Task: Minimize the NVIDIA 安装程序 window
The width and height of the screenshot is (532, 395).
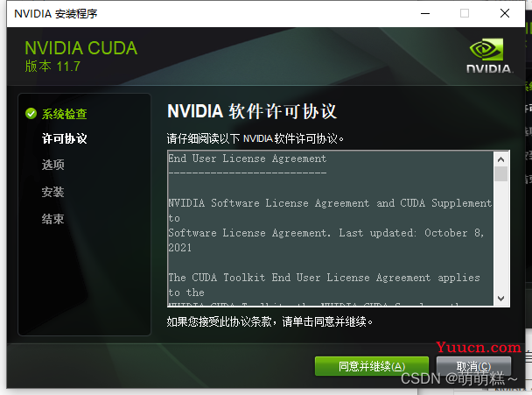Action: (x=424, y=13)
